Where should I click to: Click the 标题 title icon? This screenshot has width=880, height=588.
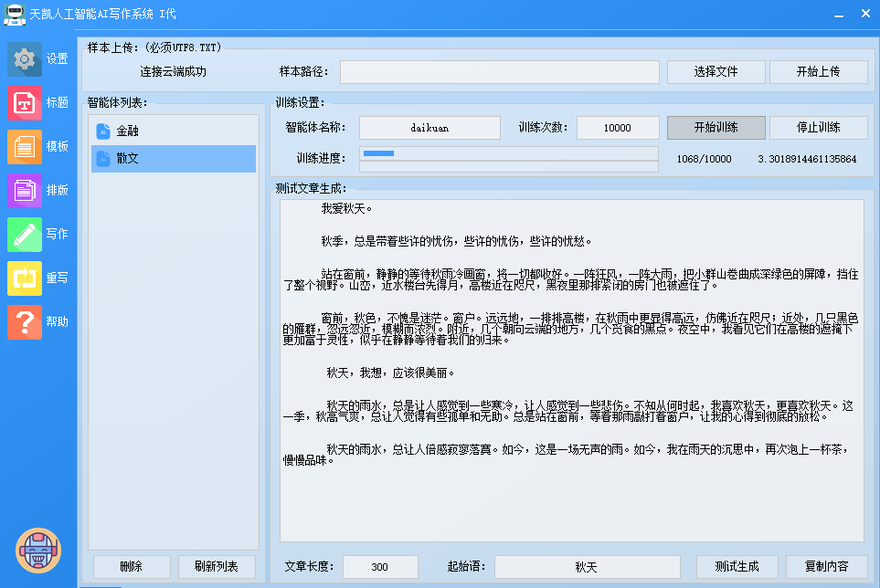25,102
